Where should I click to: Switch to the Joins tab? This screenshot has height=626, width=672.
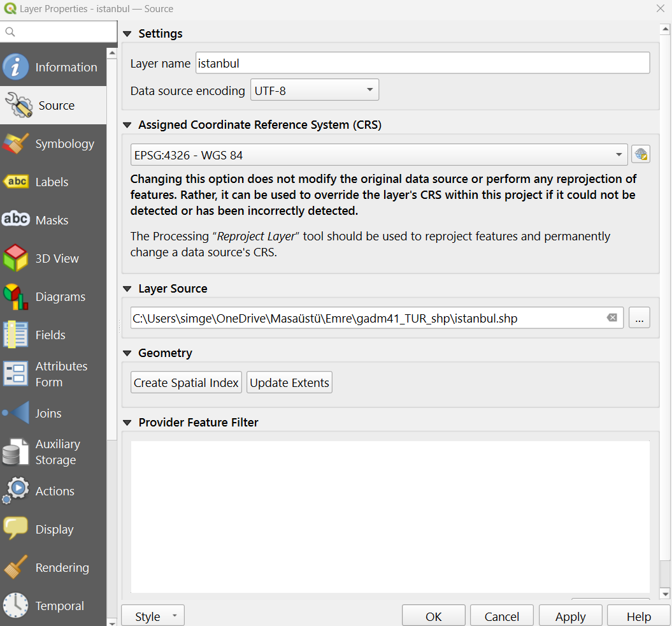pyautogui.click(x=48, y=413)
